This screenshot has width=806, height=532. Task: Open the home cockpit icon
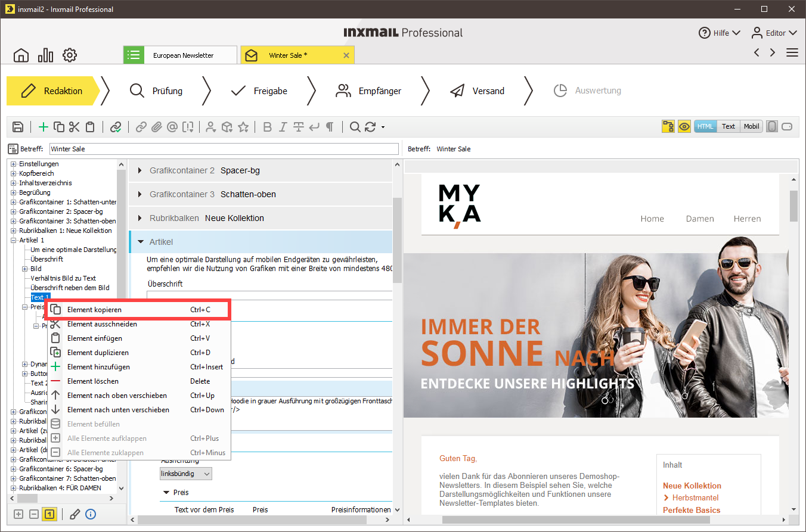[21, 55]
